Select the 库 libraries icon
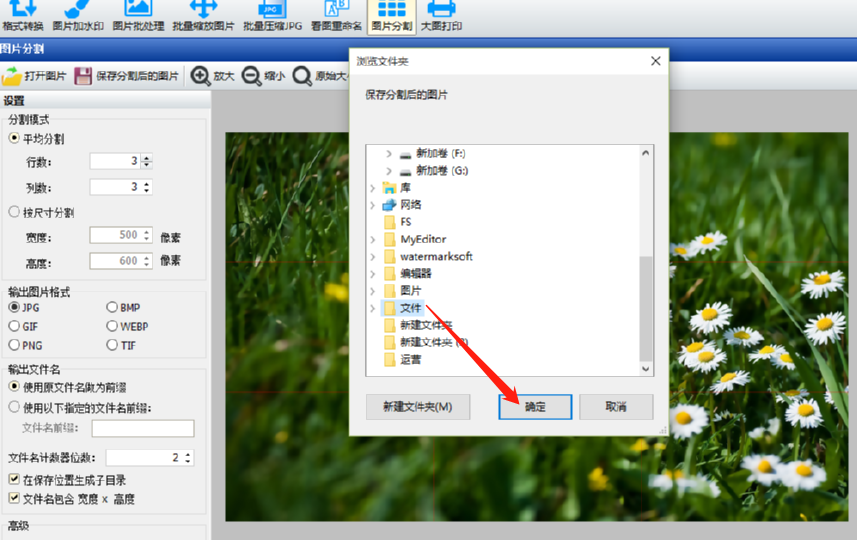857x540 pixels. (389, 188)
